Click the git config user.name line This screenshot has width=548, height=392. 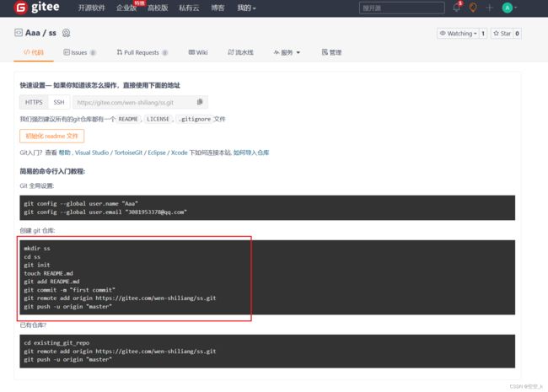click(81, 203)
